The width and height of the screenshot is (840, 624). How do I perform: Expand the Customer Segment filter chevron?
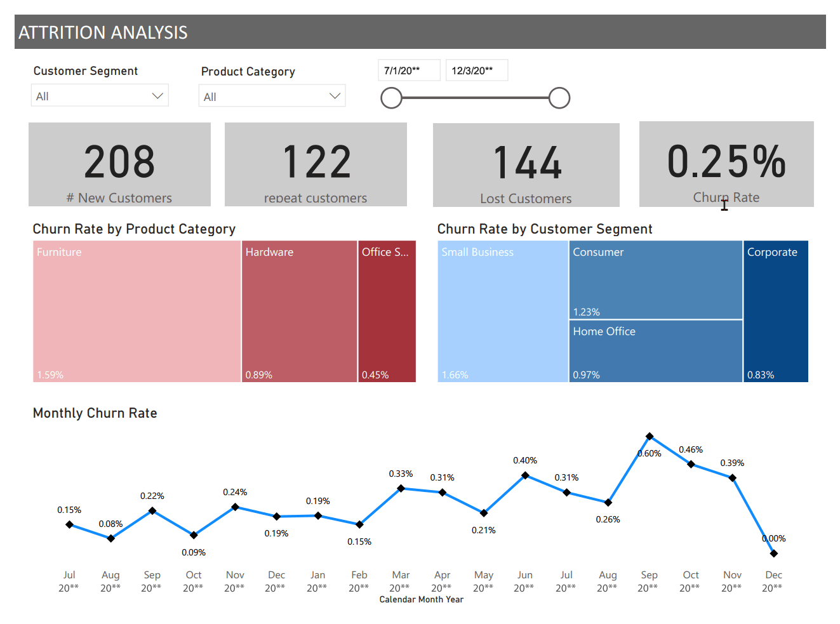click(157, 95)
